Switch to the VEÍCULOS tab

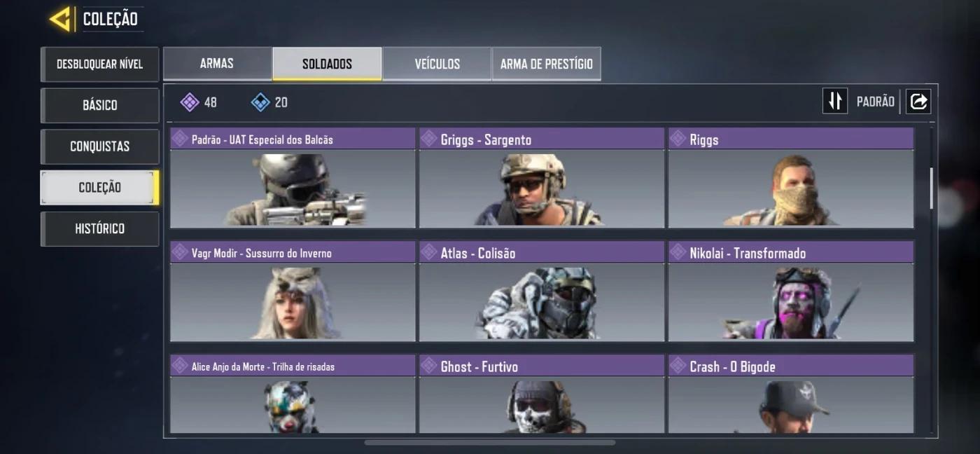click(x=437, y=64)
